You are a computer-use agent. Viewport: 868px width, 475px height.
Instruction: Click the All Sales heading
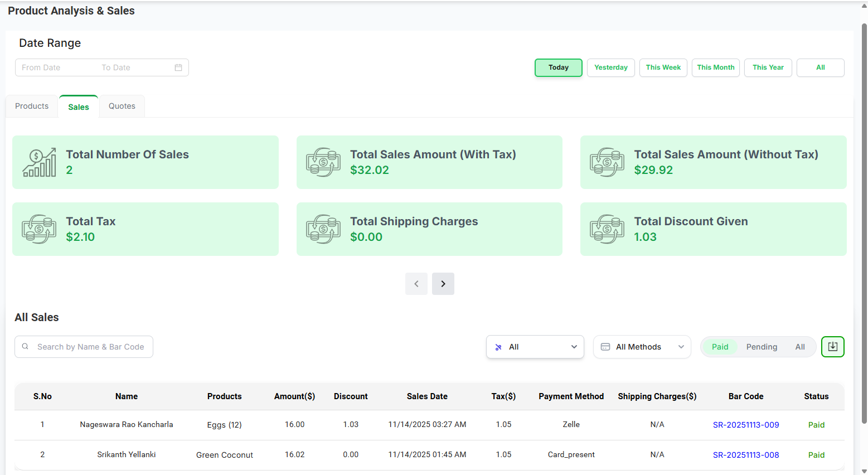[x=37, y=317]
